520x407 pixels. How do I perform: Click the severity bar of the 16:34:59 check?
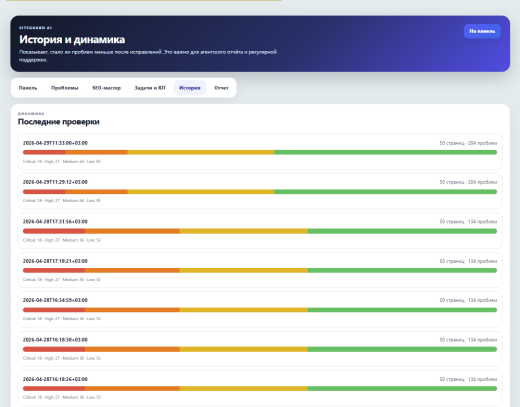(x=260, y=310)
